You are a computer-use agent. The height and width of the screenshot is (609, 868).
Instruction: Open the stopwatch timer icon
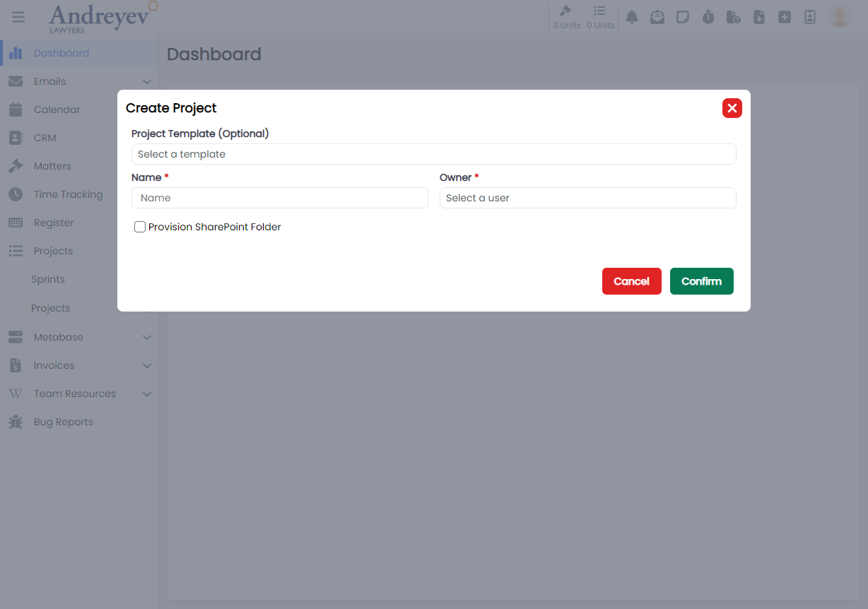(708, 17)
